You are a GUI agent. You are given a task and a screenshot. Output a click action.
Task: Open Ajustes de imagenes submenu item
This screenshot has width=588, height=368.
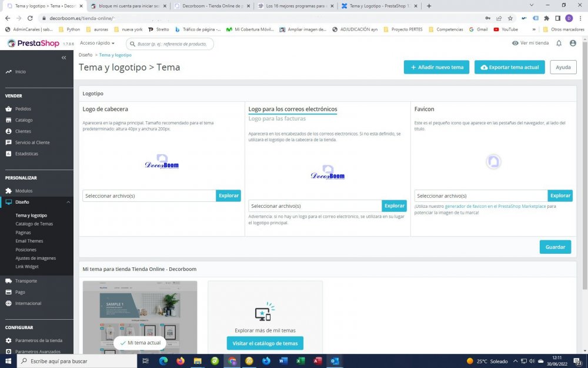[x=36, y=258]
